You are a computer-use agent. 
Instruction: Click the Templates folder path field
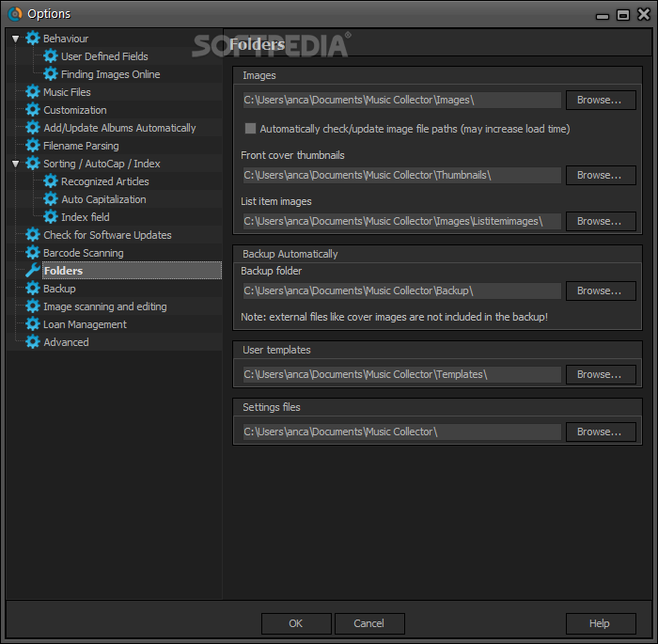(x=401, y=374)
